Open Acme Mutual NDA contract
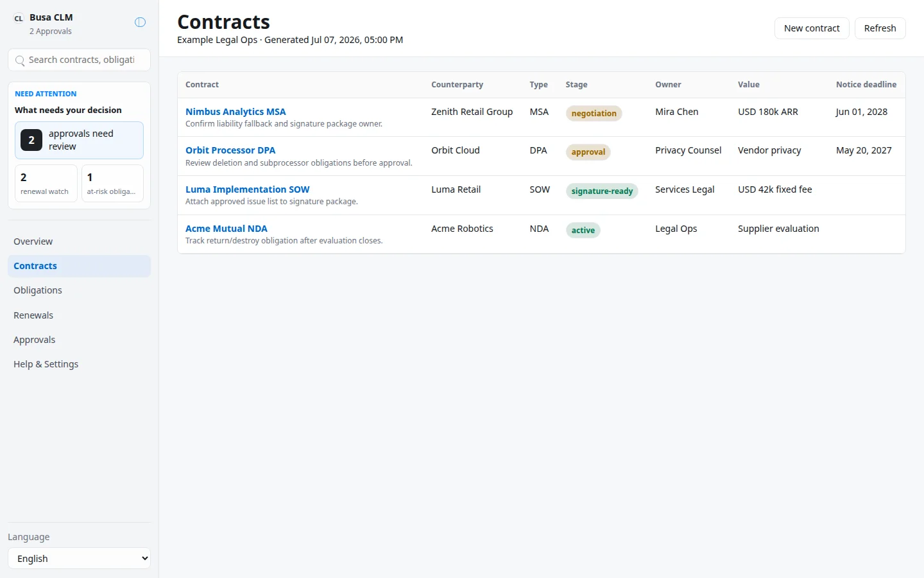924x578 pixels. coord(227,229)
